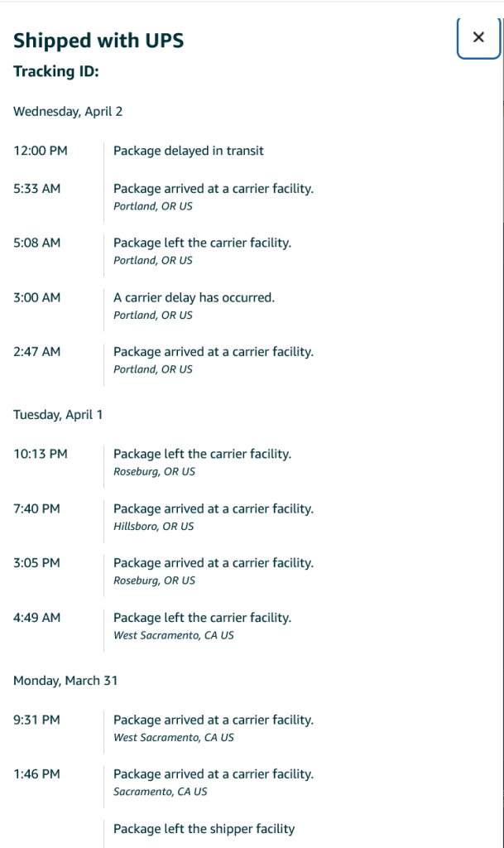Select the 10:13 PM Roseburg departure entry
Image resolution: width=504 pixels, height=848 pixels.
click(x=202, y=455)
